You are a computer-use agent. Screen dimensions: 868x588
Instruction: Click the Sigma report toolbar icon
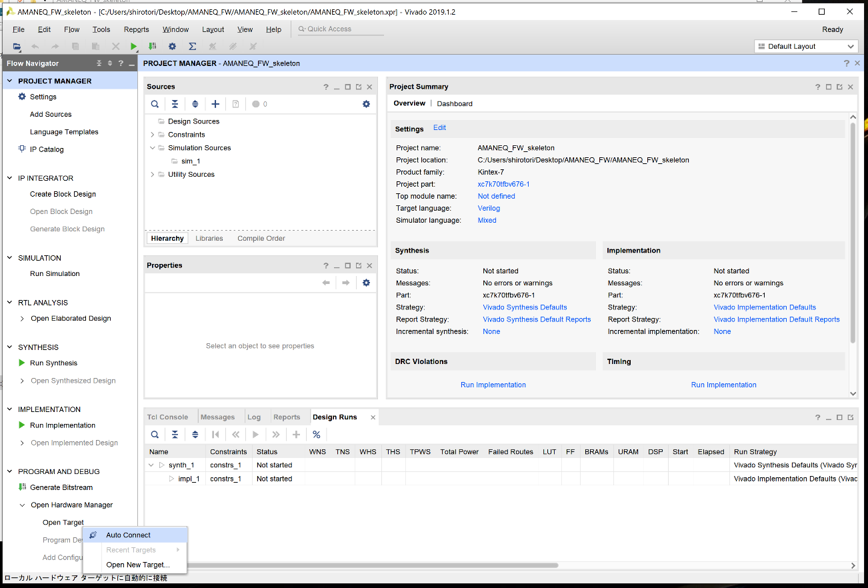click(x=192, y=47)
